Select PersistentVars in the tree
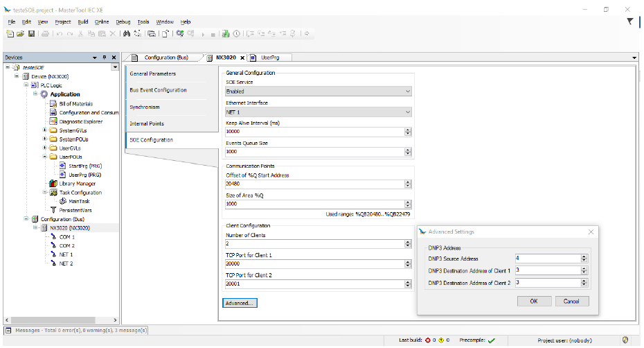This screenshot has height=348, width=644. tap(75, 210)
